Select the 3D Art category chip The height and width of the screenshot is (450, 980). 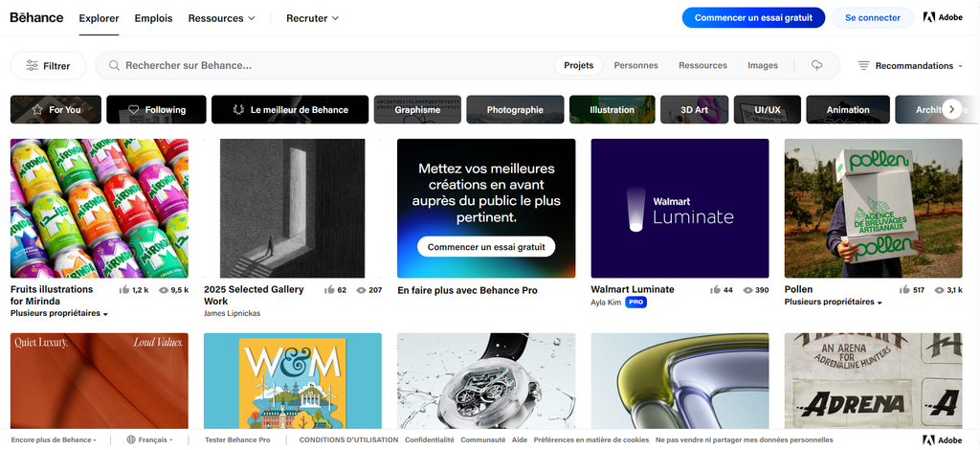[x=695, y=109]
